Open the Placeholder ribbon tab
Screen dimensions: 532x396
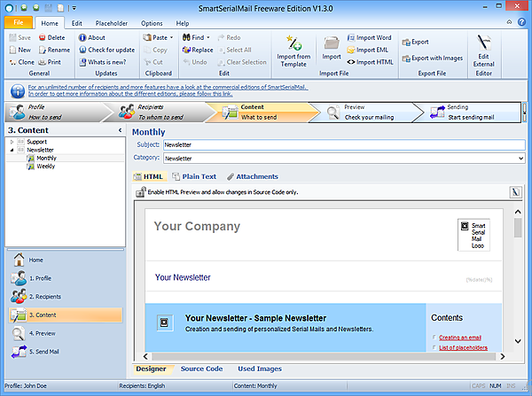point(112,23)
